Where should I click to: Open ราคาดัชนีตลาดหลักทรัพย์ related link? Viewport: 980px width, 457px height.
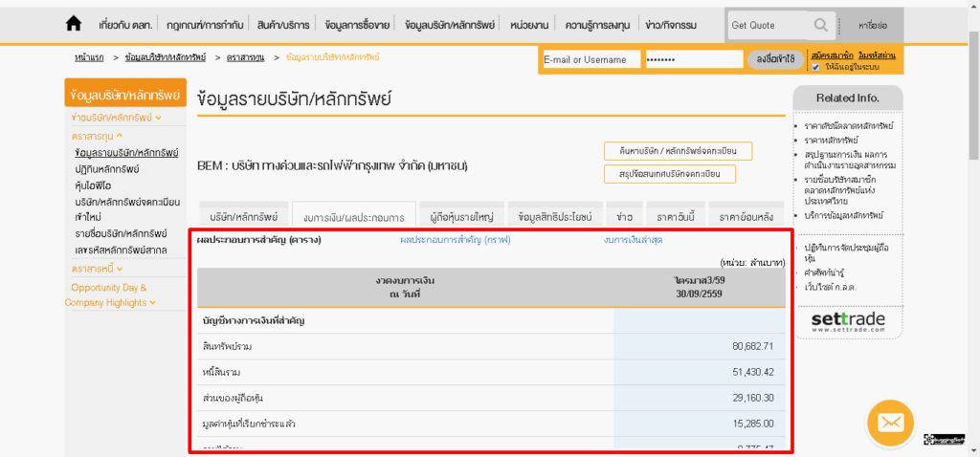pos(850,125)
